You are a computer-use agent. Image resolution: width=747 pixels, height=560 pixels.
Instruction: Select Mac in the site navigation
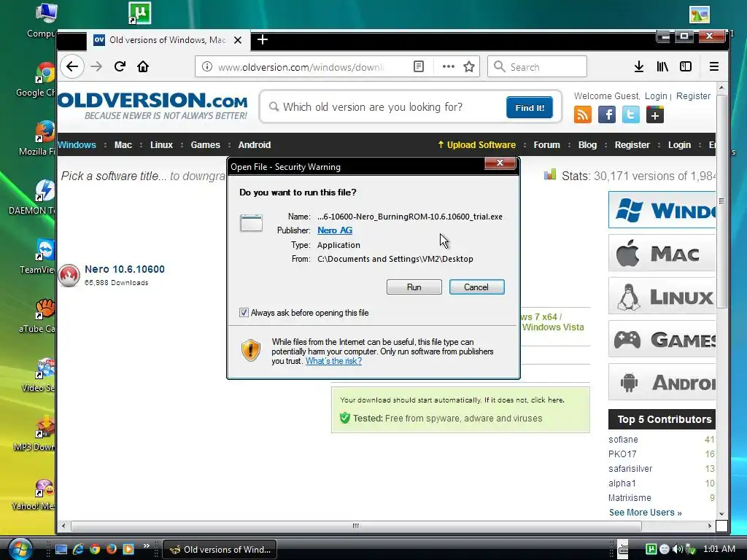coord(123,145)
